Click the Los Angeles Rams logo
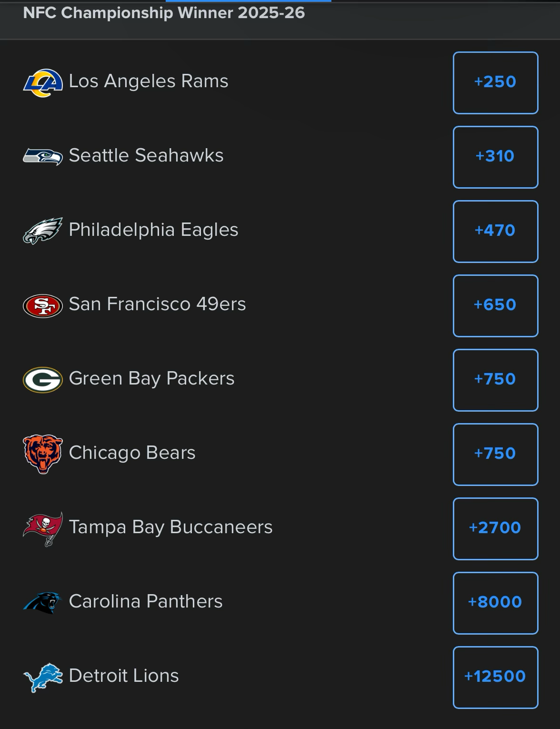The width and height of the screenshot is (560, 729). click(43, 82)
